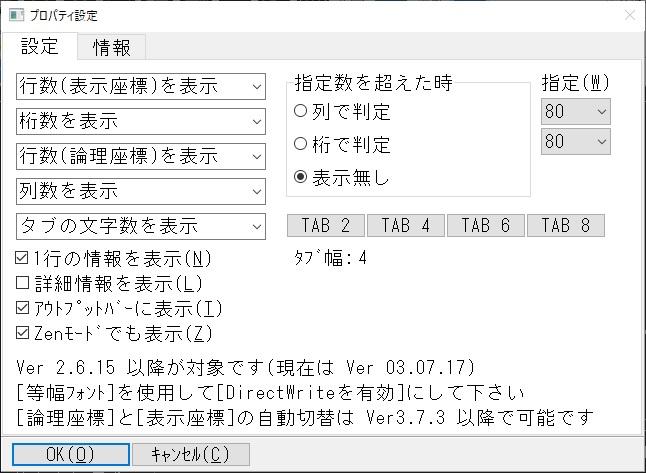The height and width of the screenshot is (473, 646).
Task: Toggle the ｱｳﾄﾌﾟｯﾄﾊﾞｰに表示 checkbox
Action: 23,308
